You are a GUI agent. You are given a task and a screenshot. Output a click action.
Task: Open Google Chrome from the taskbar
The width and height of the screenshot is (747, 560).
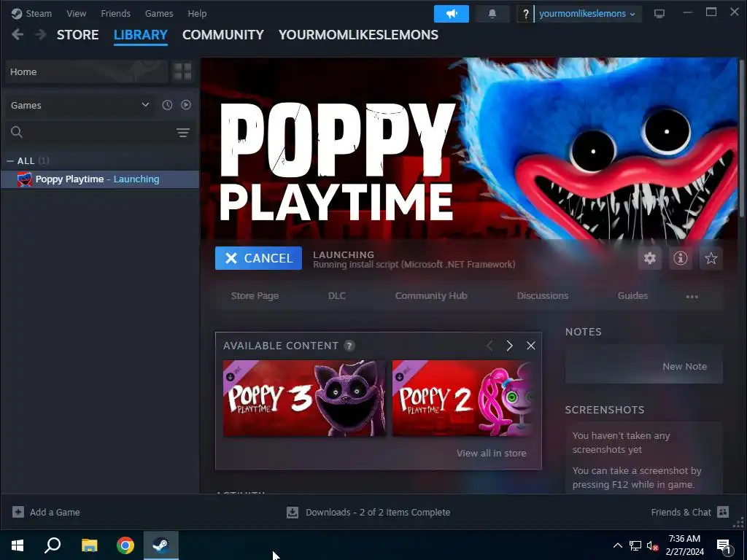point(125,545)
